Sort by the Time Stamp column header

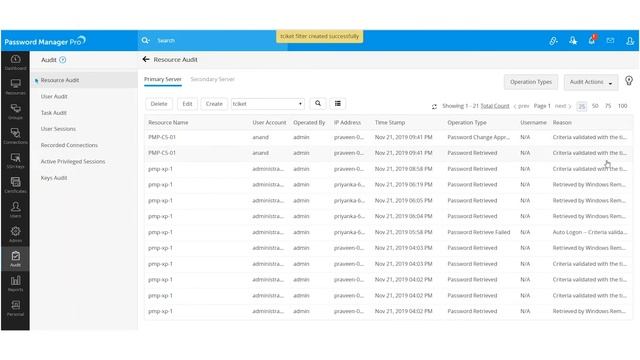pos(390,122)
